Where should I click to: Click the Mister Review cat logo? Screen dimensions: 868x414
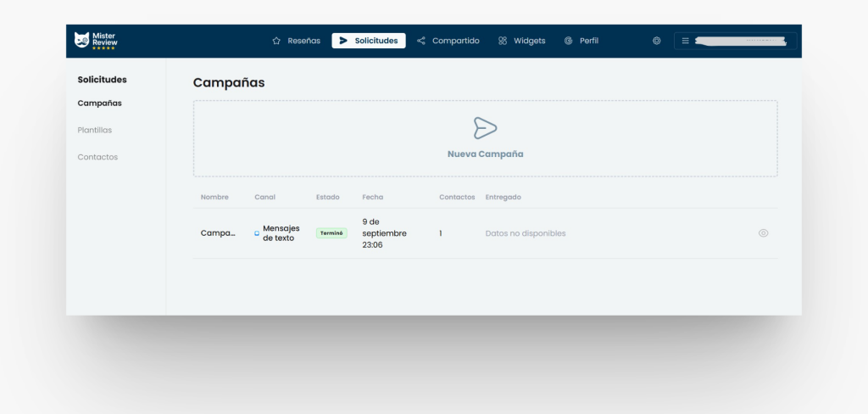pos(82,40)
